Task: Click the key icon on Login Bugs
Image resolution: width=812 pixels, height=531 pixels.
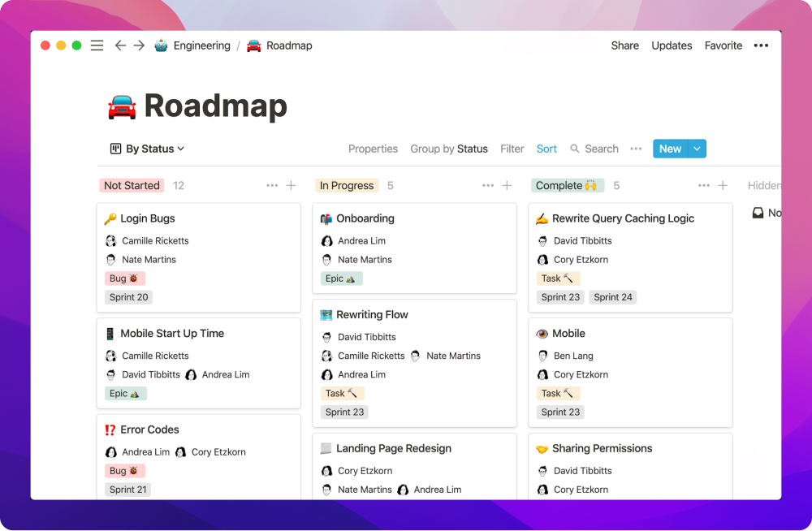Action: pyautogui.click(x=110, y=218)
